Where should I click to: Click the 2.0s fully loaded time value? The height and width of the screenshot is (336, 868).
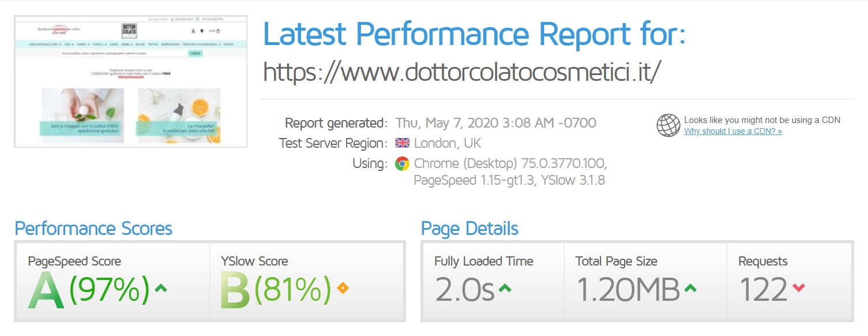tap(464, 290)
